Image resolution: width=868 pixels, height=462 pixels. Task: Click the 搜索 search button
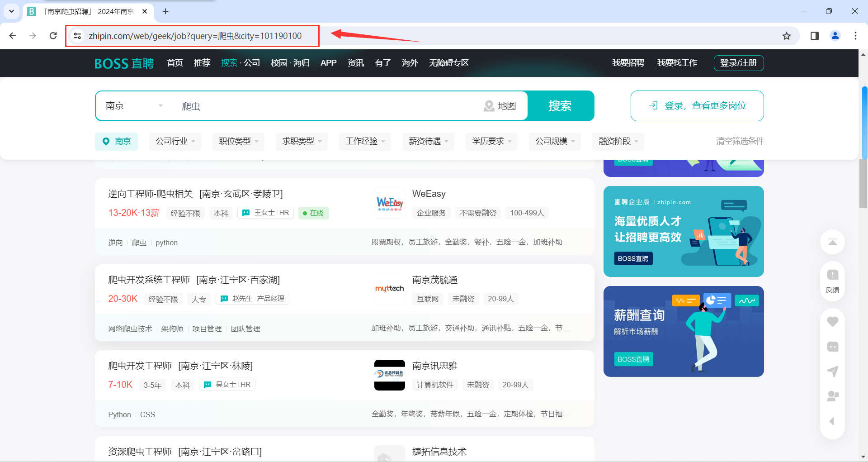pos(561,106)
